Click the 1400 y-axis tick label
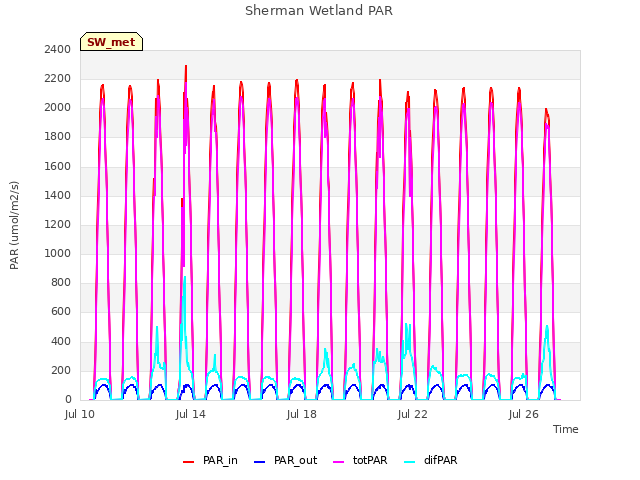Screen dimensions: 640x480 (58, 195)
